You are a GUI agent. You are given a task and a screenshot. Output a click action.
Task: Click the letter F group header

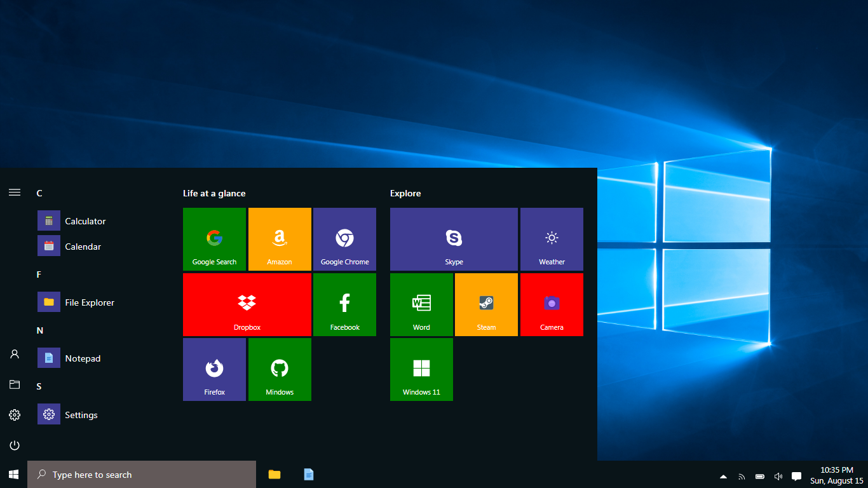(39, 274)
